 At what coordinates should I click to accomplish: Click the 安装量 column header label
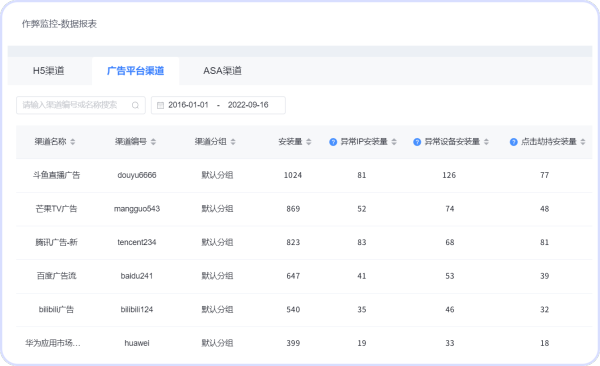coord(290,142)
